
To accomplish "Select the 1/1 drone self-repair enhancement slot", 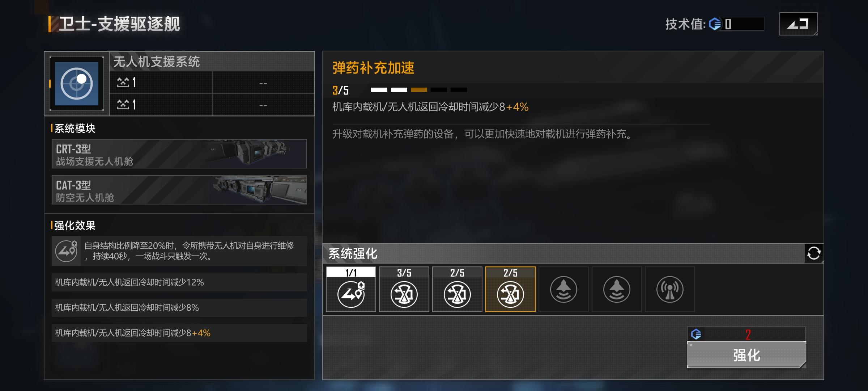I will [351, 289].
